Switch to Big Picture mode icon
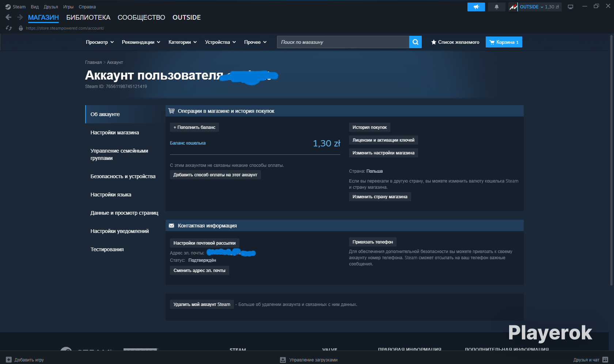 (571, 7)
